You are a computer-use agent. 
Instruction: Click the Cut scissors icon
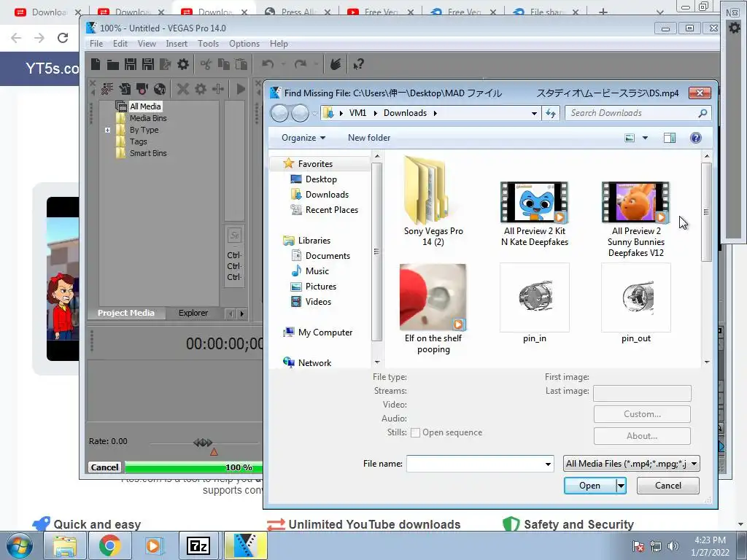coord(206,64)
